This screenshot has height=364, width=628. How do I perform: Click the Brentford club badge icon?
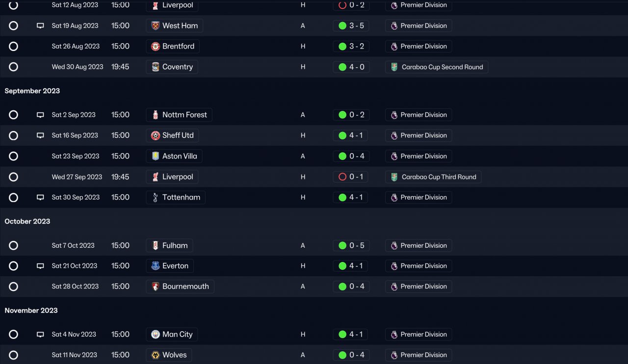(156, 47)
